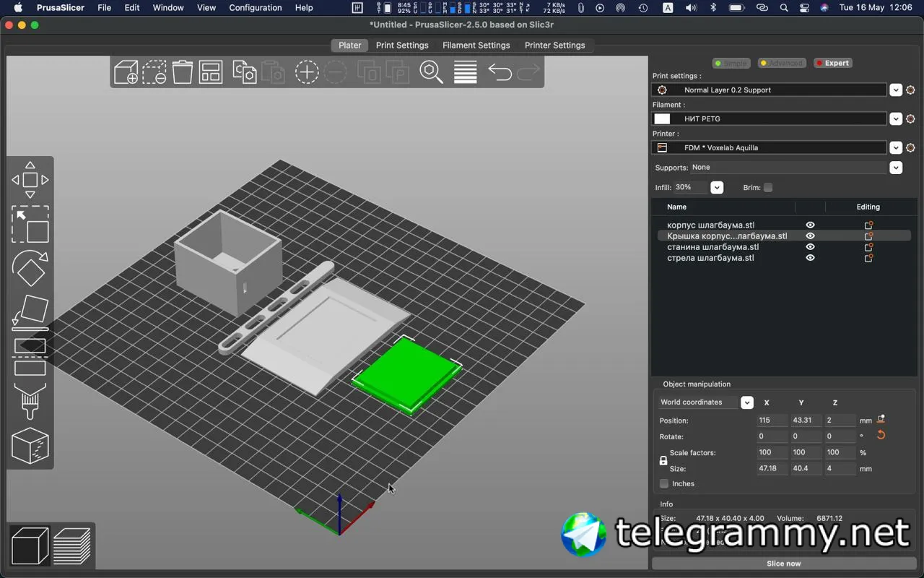Switch to sliced layers preview view
Screen dimensions: 924x578
(72, 545)
